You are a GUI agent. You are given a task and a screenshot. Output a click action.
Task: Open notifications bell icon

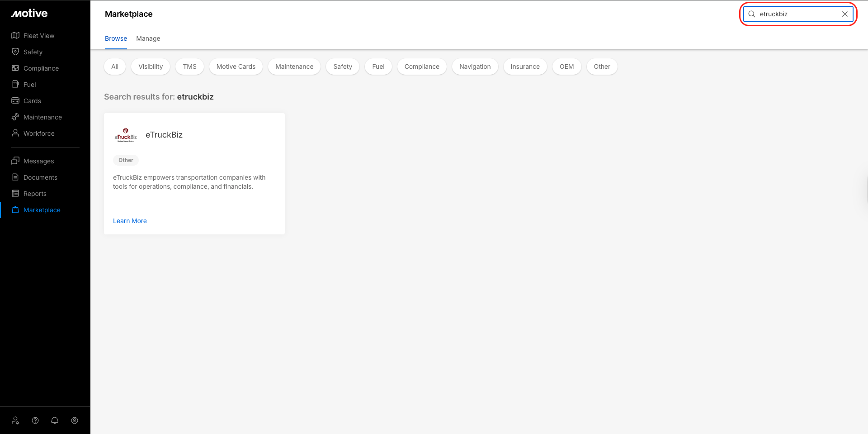click(55, 420)
